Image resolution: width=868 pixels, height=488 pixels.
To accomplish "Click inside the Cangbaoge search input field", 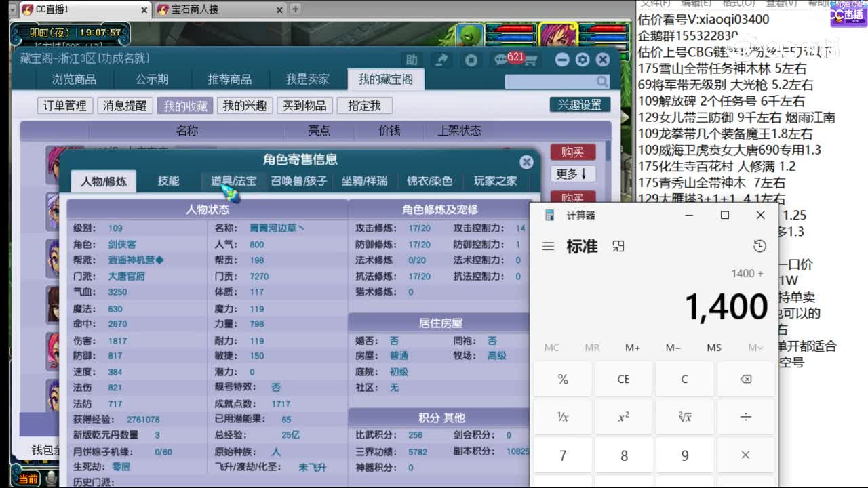I will tap(549, 80).
